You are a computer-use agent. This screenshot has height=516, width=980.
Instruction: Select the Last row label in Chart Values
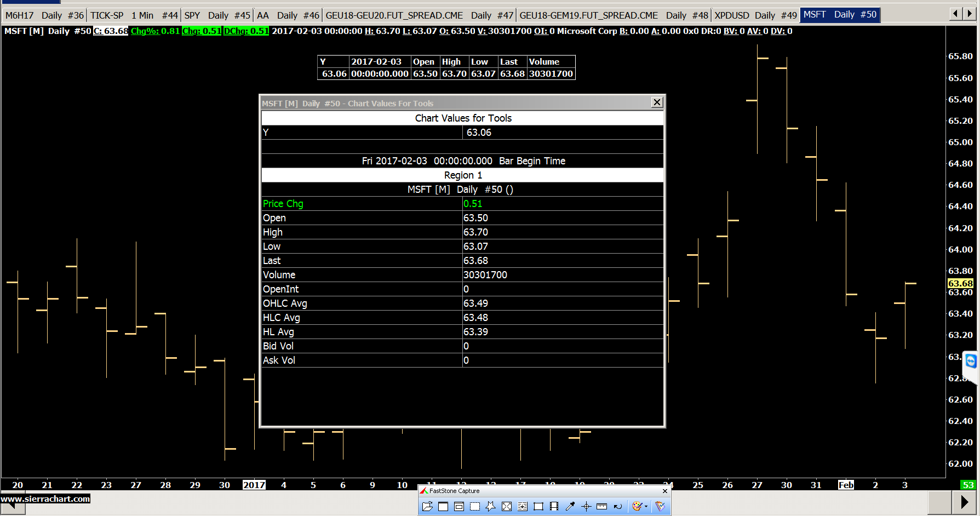tap(272, 261)
